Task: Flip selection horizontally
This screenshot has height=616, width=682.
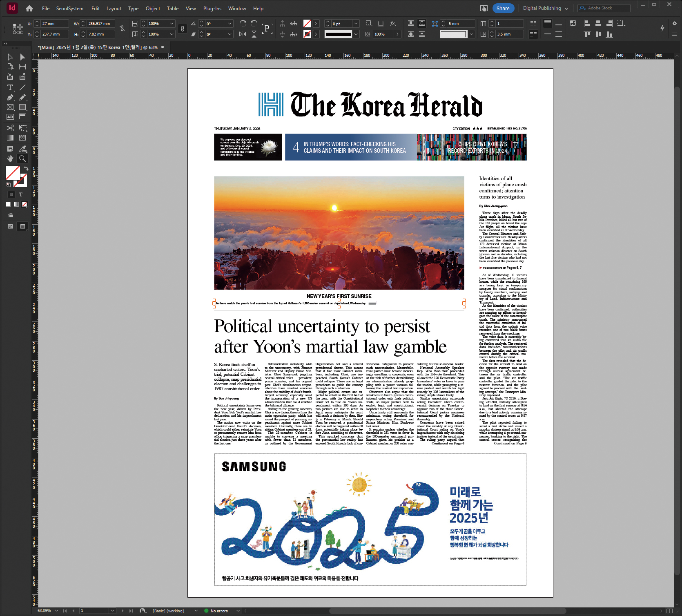Action: pyautogui.click(x=243, y=34)
